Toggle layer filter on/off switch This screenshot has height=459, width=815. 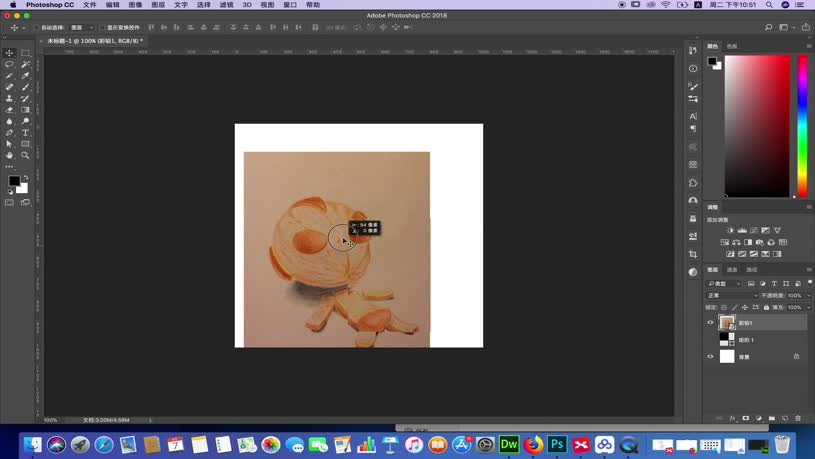click(x=810, y=282)
